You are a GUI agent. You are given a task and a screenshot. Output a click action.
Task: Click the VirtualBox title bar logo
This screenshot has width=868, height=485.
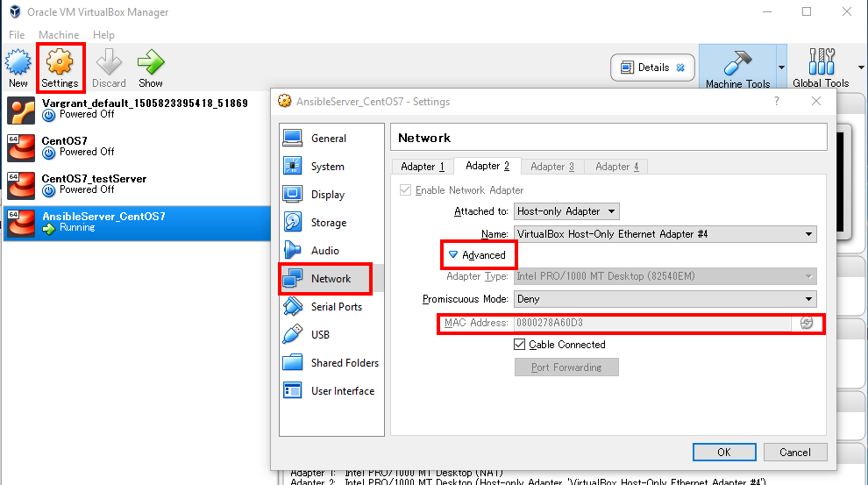[x=15, y=11]
